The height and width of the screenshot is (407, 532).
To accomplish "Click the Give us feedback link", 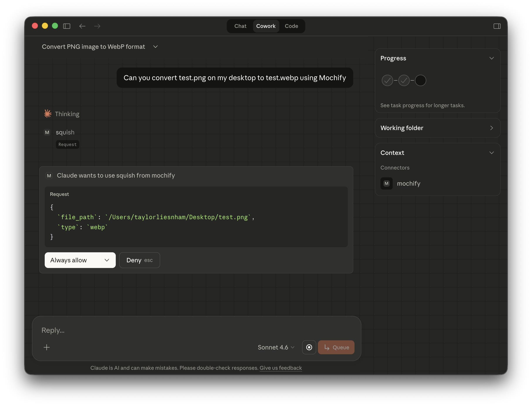I will pos(280,368).
